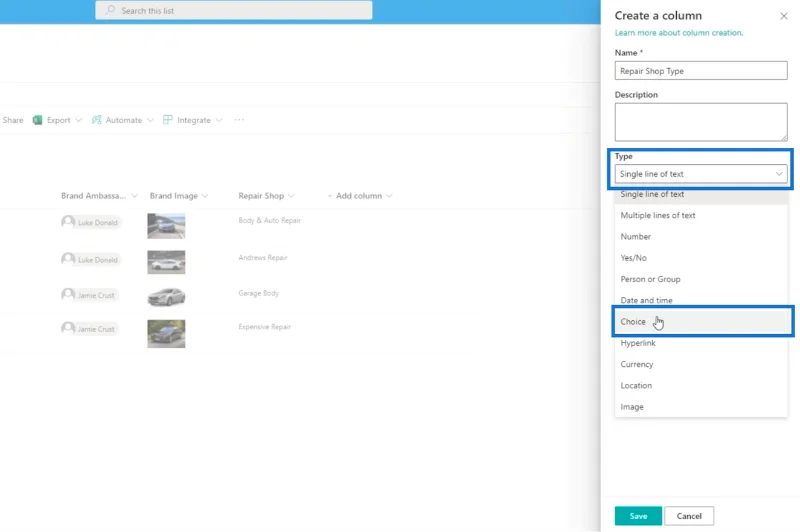This screenshot has height=532, width=800.
Task: Click the Search this list box
Action: pos(234,10)
